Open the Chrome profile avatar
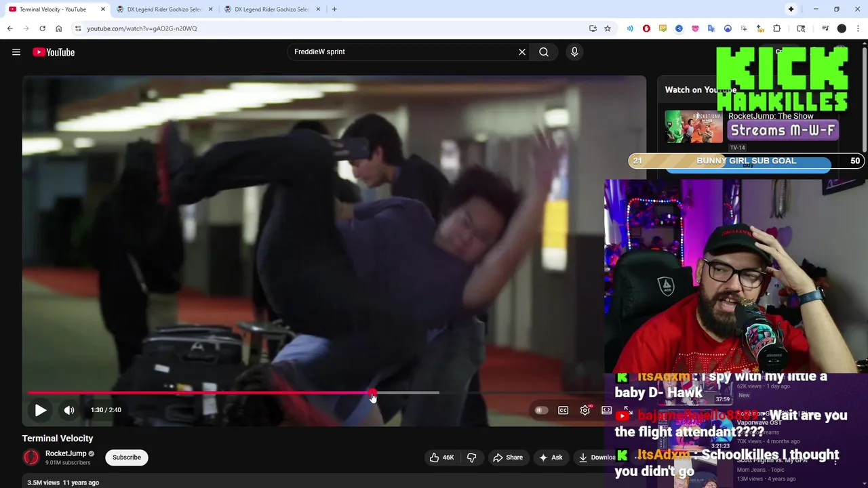Viewport: 868px width, 488px height. tap(842, 28)
